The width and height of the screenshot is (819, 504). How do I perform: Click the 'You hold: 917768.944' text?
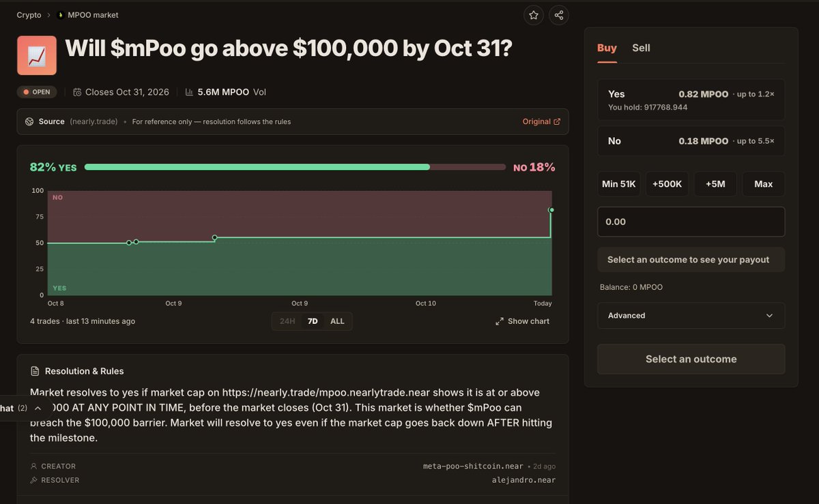648,107
